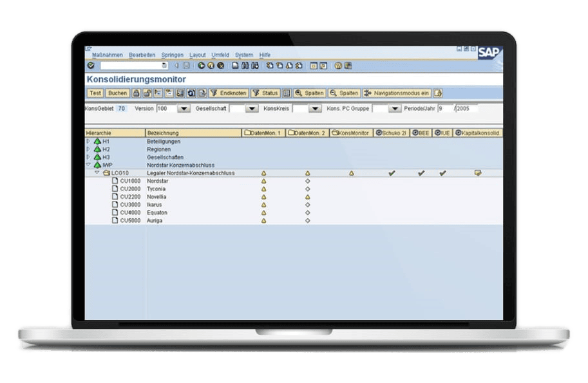Open the Version dropdown
Viewport: 588px width, 383px height.
184,109
